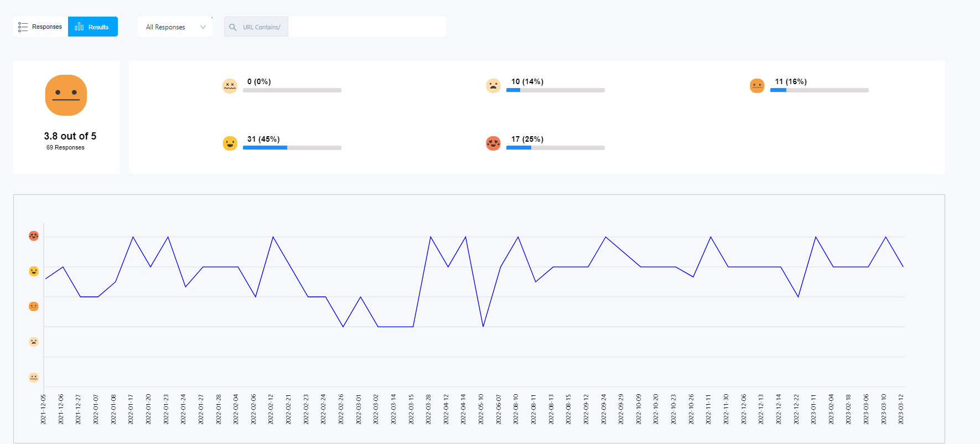Click the chart low point at 2022-02-26
This screenshot has height=444, width=980.
[x=343, y=327]
